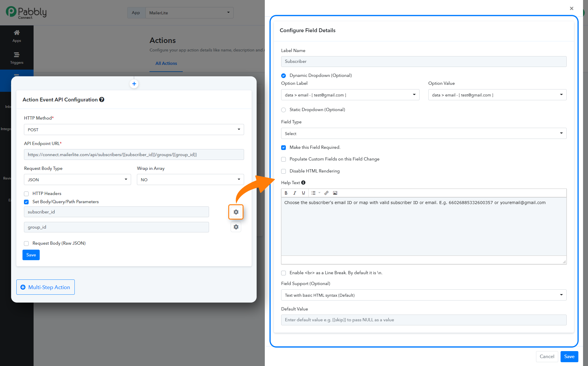Expand bullet list style arrow in editor
588x366 pixels.
[x=319, y=193]
